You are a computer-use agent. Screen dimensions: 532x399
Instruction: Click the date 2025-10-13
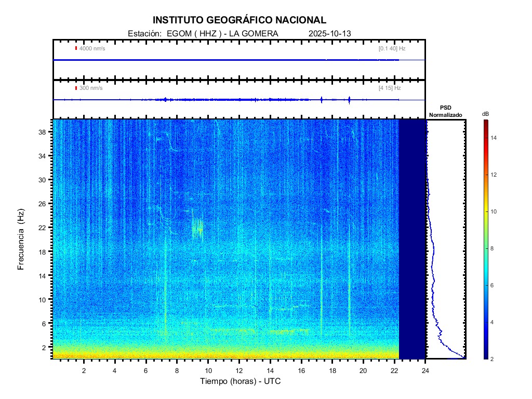click(330, 34)
